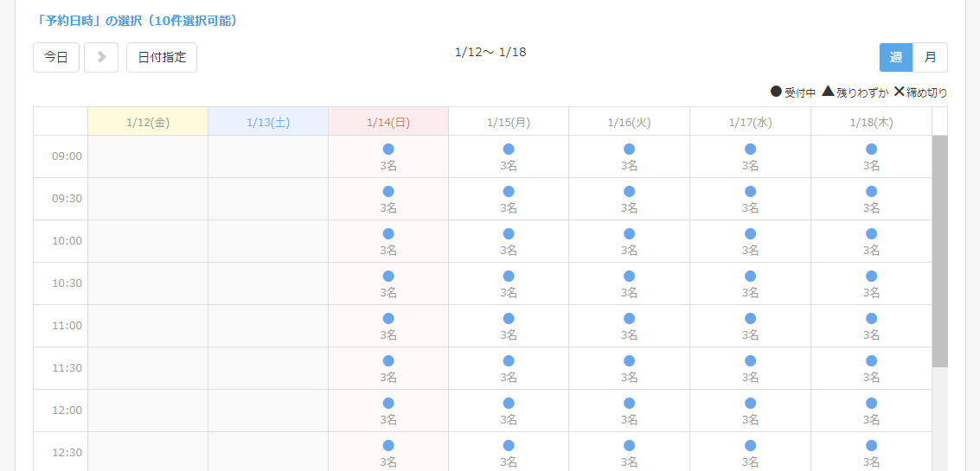This screenshot has height=471, width=980.
Task: Click the 1/12(金) column header
Action: point(148,122)
